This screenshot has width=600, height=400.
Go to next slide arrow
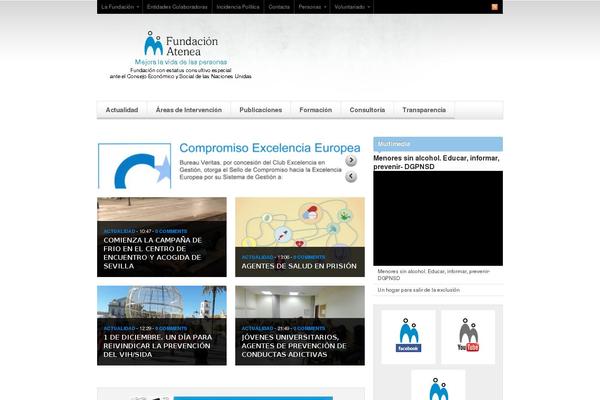coord(351,160)
